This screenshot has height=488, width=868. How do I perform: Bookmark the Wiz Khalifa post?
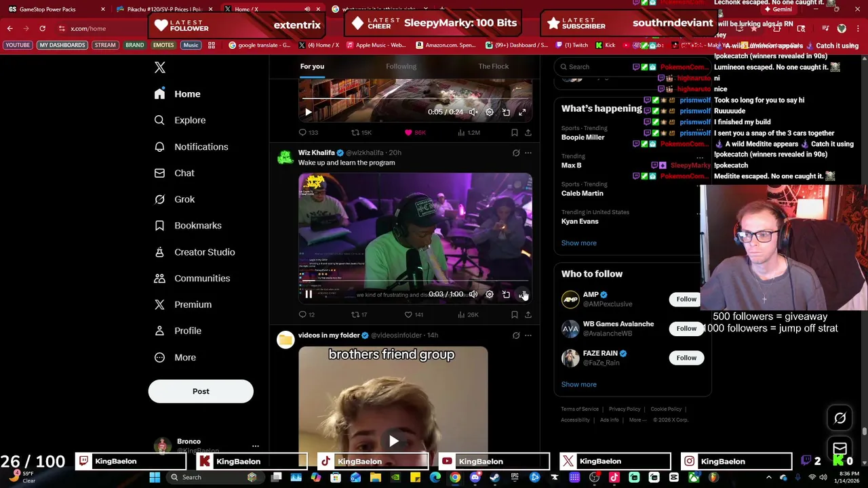(x=514, y=314)
